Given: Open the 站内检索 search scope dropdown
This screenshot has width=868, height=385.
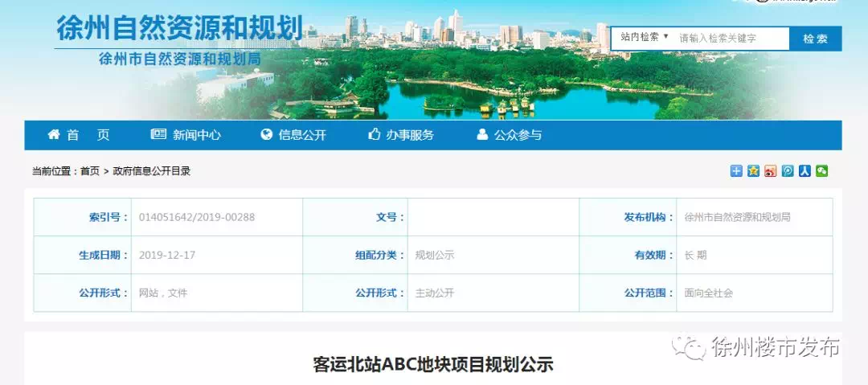Looking at the screenshot, I should click(645, 38).
